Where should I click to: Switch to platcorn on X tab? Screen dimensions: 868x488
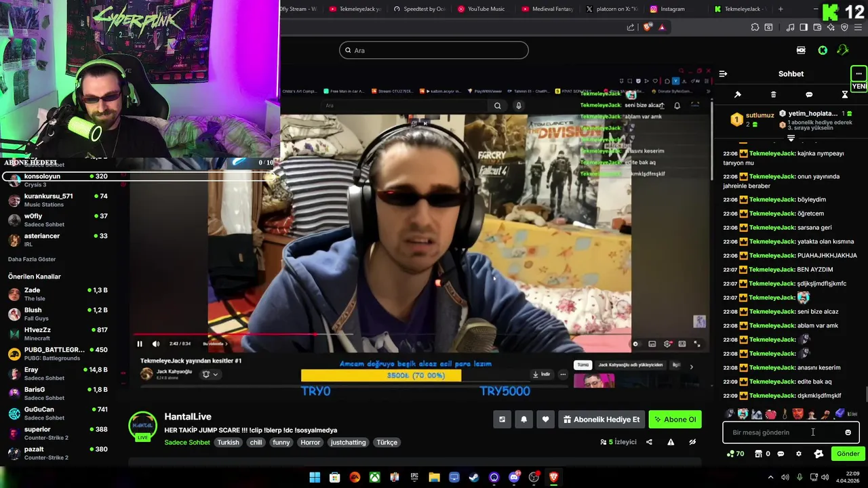coord(611,9)
